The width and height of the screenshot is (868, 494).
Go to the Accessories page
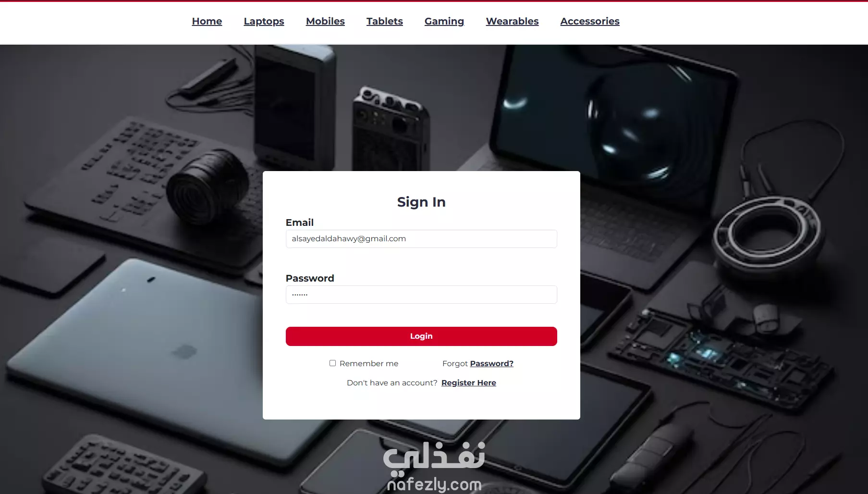[590, 21]
